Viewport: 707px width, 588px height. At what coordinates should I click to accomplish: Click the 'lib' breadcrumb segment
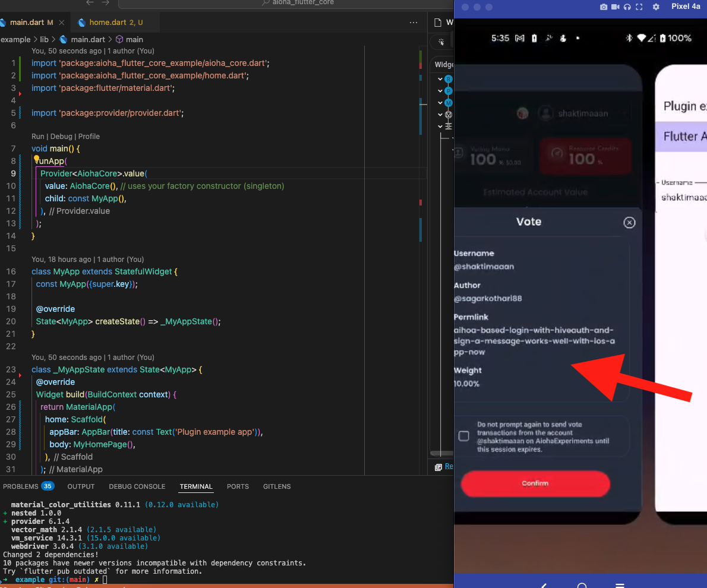click(x=44, y=39)
